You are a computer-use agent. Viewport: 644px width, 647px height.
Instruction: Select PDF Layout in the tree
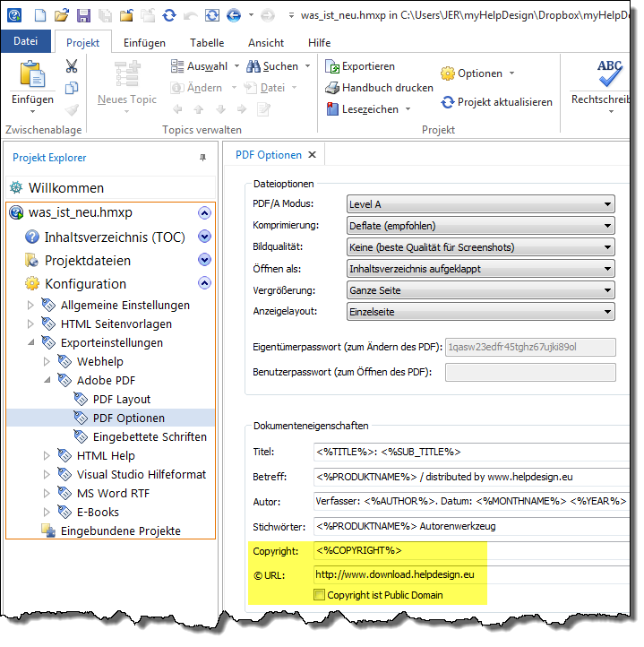click(122, 400)
